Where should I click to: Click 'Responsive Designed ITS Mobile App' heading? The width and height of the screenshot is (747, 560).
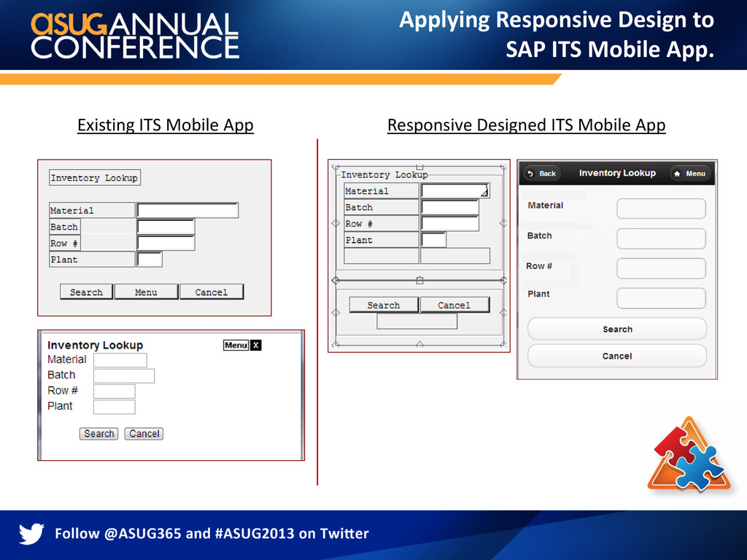[x=527, y=125]
